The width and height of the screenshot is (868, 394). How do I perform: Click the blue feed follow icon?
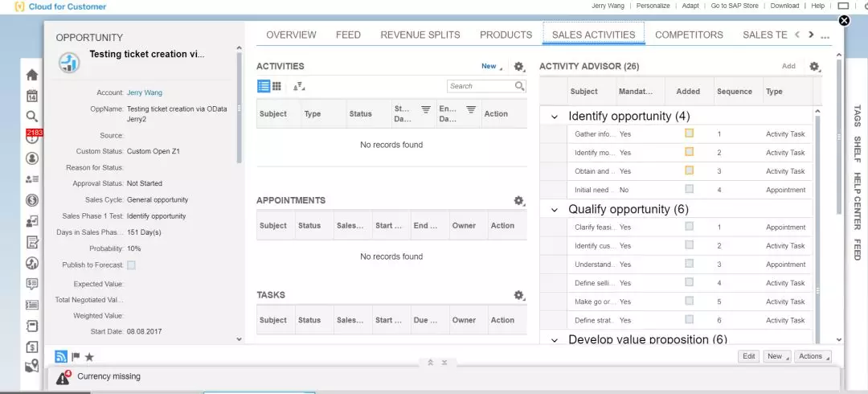click(61, 356)
